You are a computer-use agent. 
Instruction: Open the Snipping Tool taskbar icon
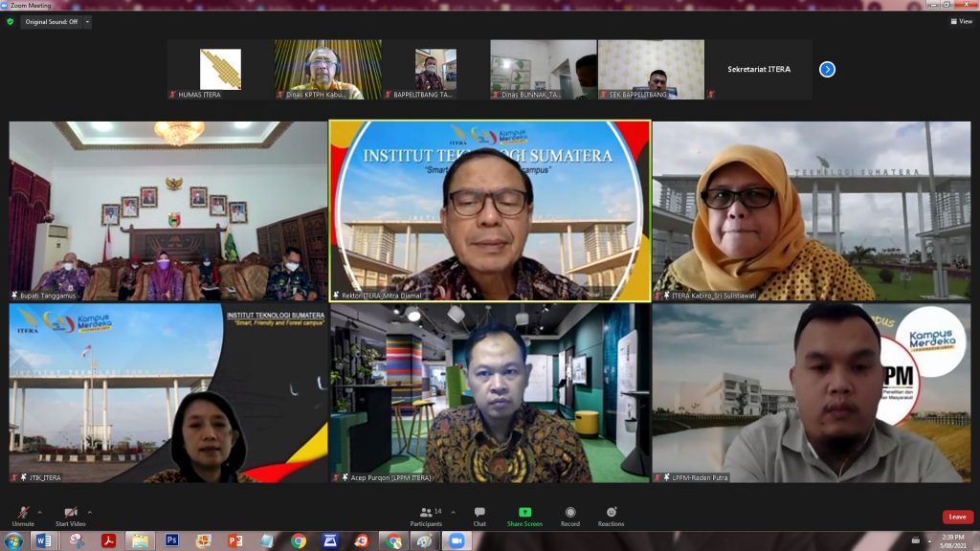pyautogui.click(x=77, y=541)
